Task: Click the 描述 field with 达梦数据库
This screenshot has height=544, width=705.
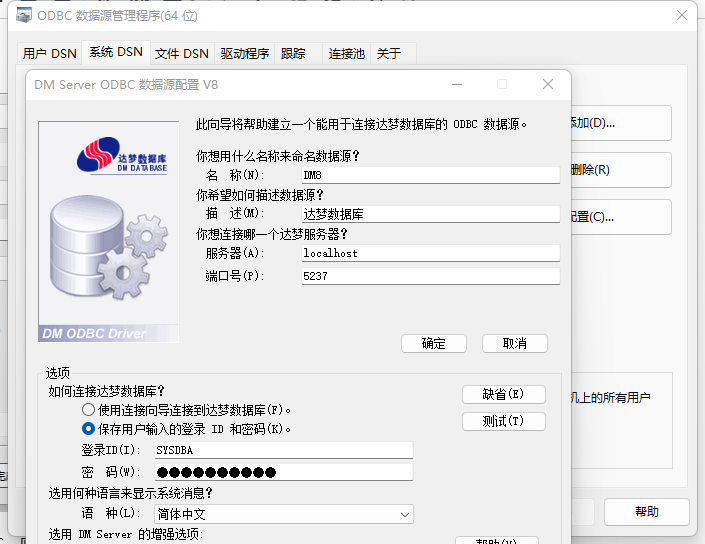Action: click(x=431, y=214)
